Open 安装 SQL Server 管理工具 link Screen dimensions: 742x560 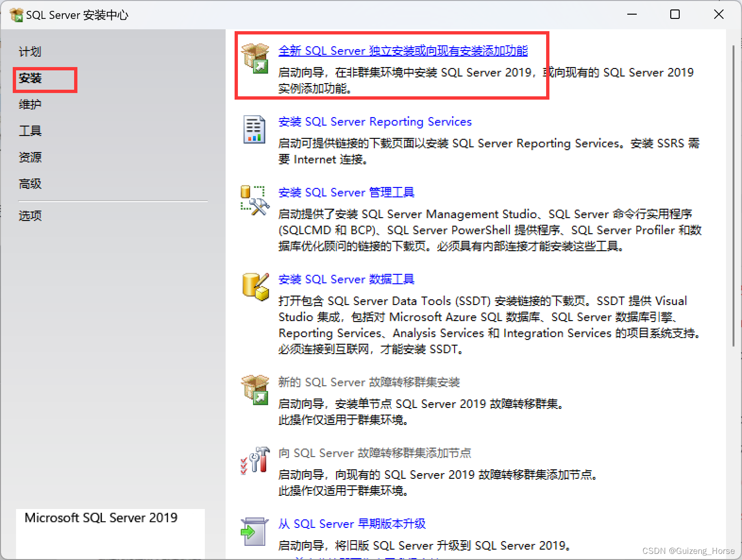346,192
